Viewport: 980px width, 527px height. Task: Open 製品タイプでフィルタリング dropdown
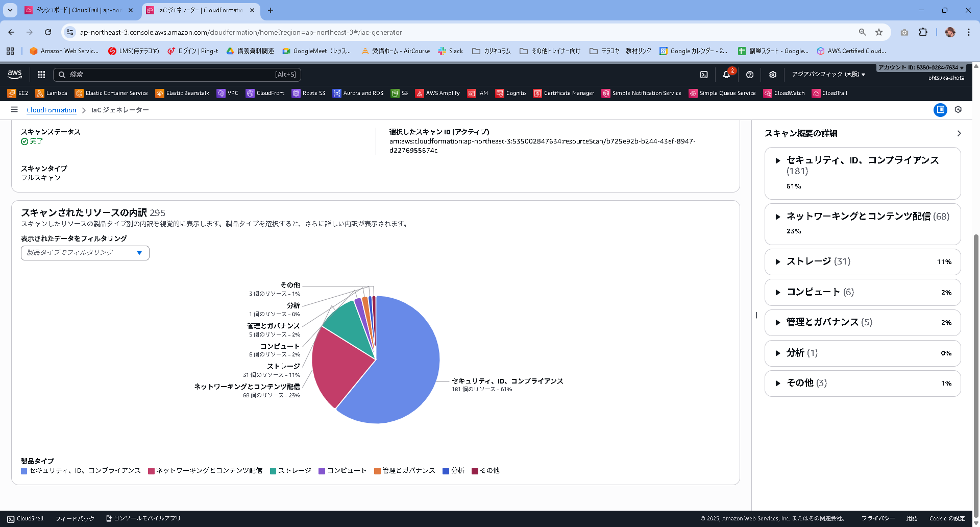click(x=85, y=253)
